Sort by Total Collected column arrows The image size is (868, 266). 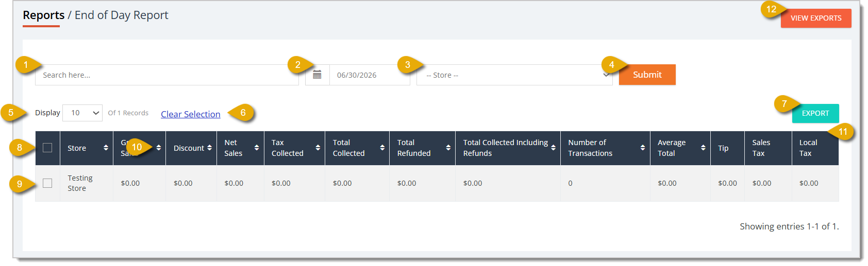click(x=382, y=148)
